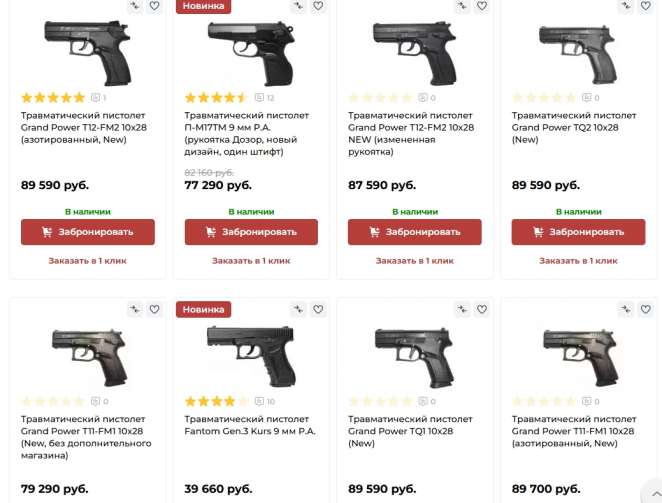Reserve the Grand Power T12-FM2 азотированный pistol

[x=88, y=232]
